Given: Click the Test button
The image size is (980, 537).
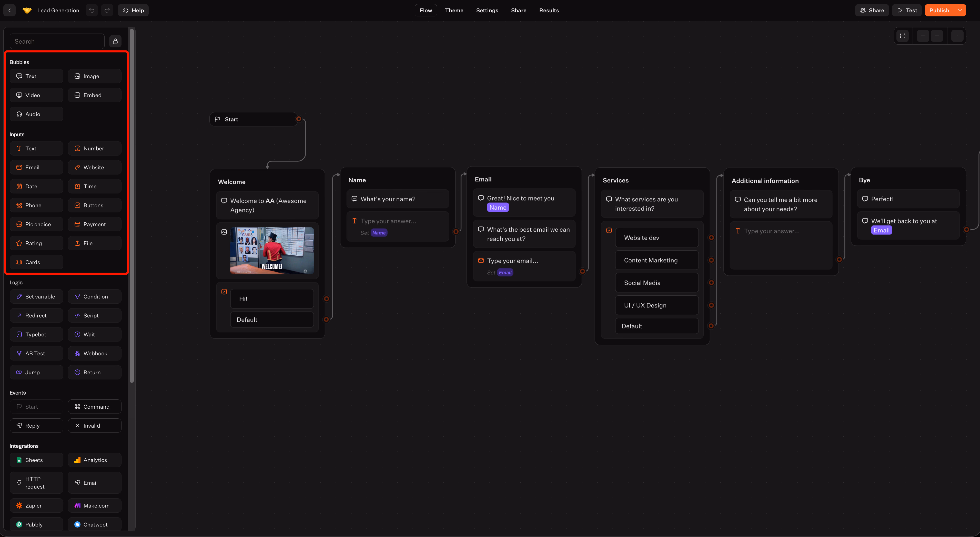Looking at the screenshot, I should (x=907, y=10).
